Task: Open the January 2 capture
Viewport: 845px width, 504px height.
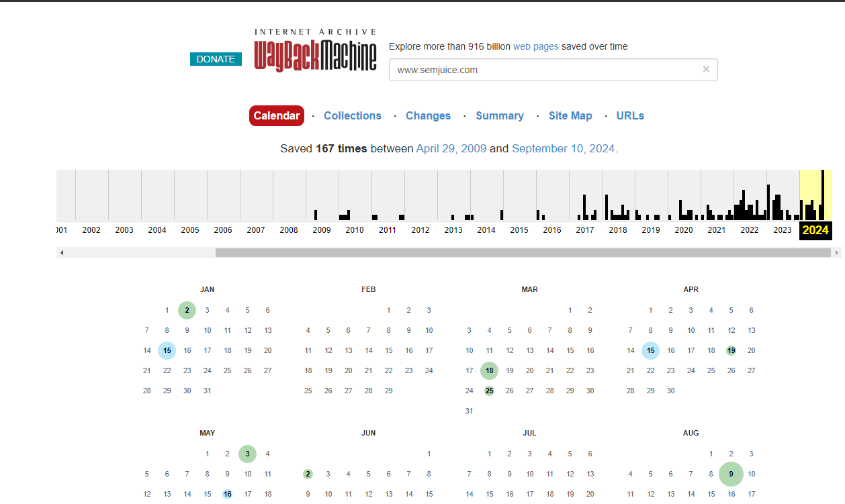Action: pyautogui.click(x=187, y=310)
